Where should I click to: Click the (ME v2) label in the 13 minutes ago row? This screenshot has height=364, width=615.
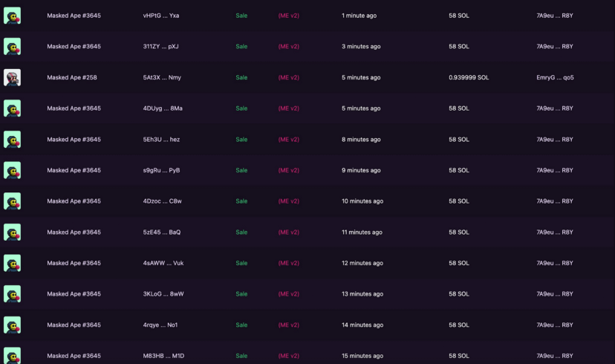[x=289, y=294]
